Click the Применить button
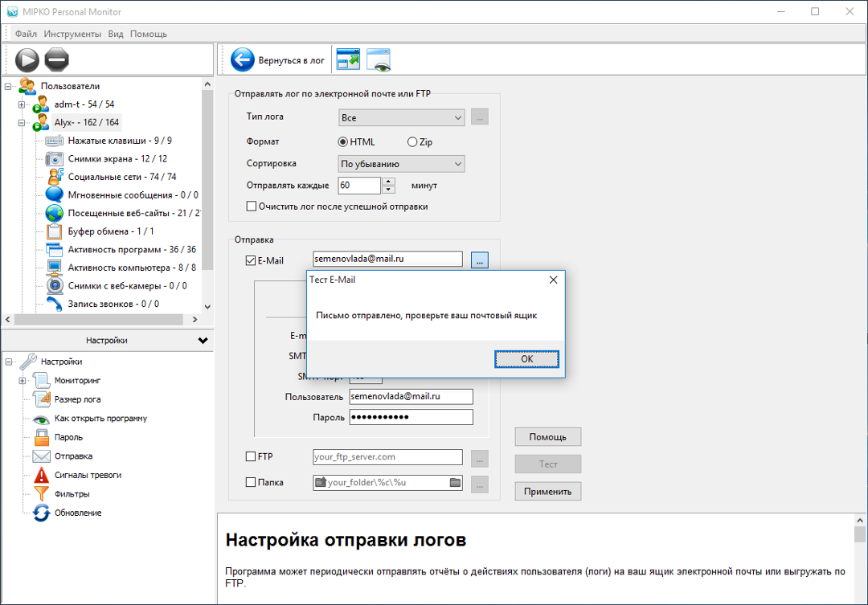 (547, 492)
